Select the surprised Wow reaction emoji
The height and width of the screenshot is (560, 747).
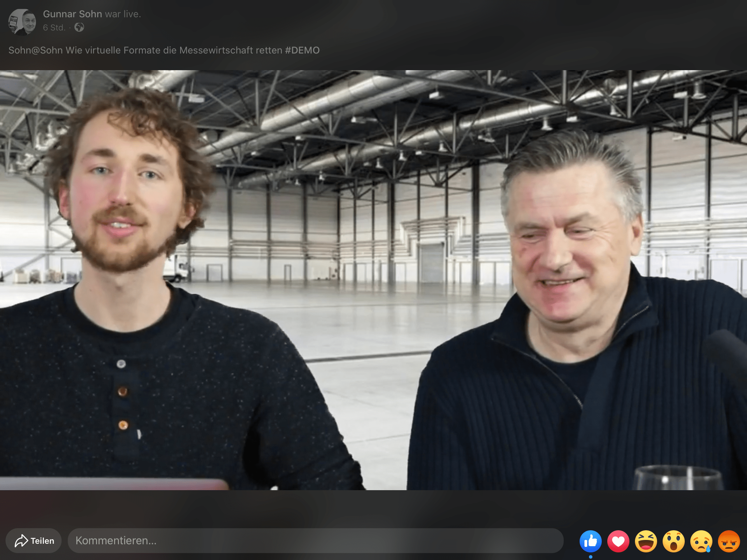(673, 541)
